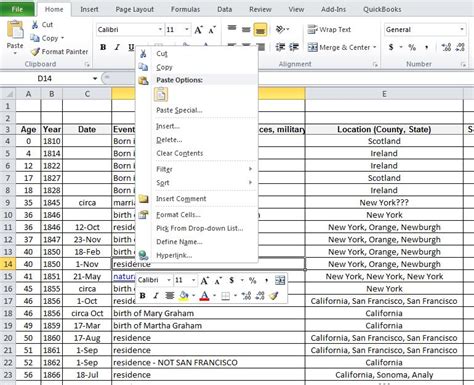Open the File tab
Viewport: 474px width, 385px height.
coord(17,9)
